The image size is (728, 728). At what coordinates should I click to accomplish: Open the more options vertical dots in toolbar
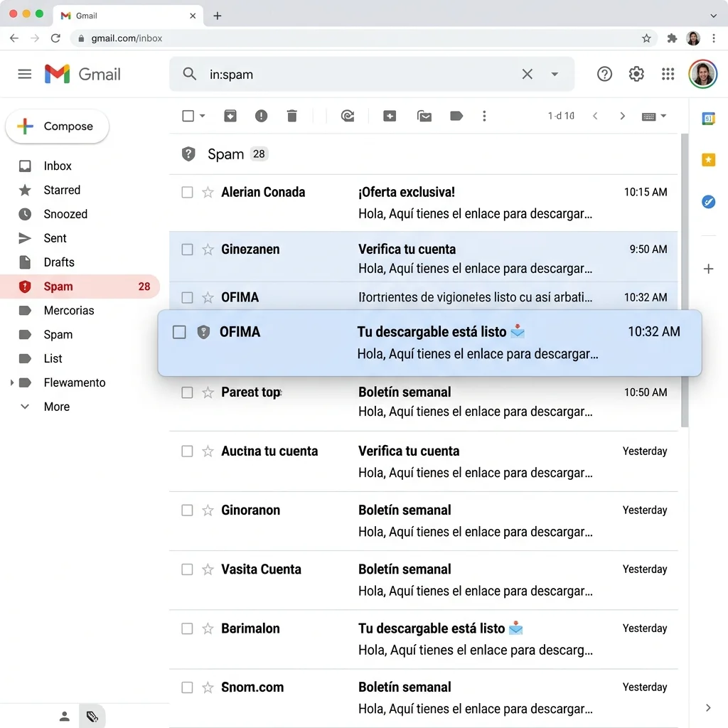coord(484,116)
